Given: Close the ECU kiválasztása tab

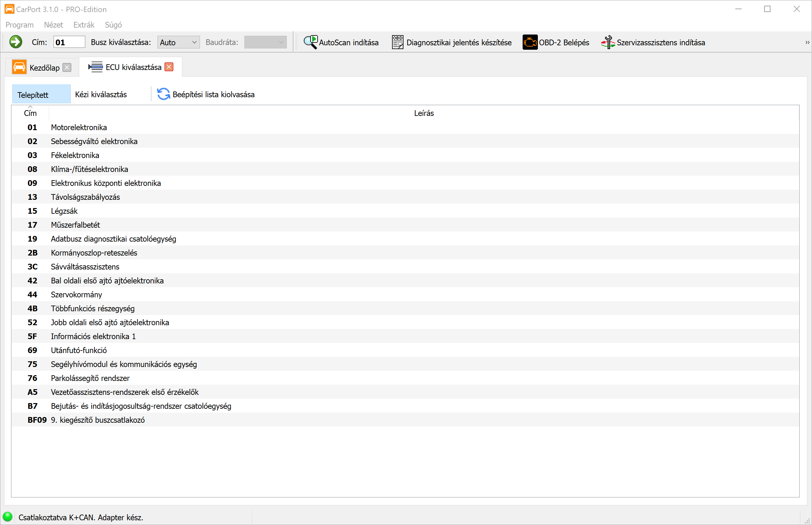Looking at the screenshot, I should (x=169, y=67).
